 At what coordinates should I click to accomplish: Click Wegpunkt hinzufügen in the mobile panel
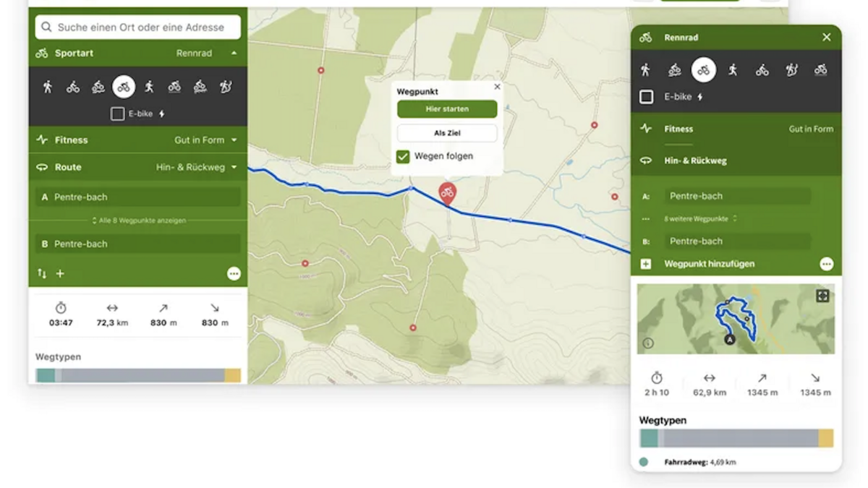point(710,265)
